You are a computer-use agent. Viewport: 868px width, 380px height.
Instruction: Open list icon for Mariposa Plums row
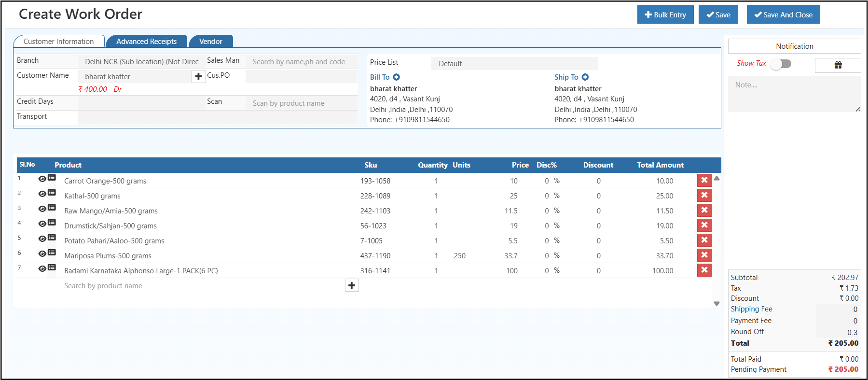[52, 253]
